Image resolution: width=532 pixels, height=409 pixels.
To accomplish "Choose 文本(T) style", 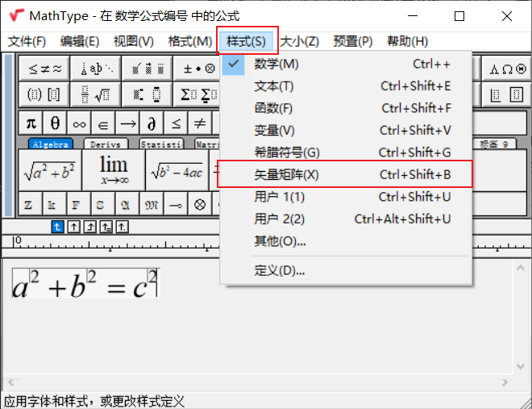I will pyautogui.click(x=346, y=86).
